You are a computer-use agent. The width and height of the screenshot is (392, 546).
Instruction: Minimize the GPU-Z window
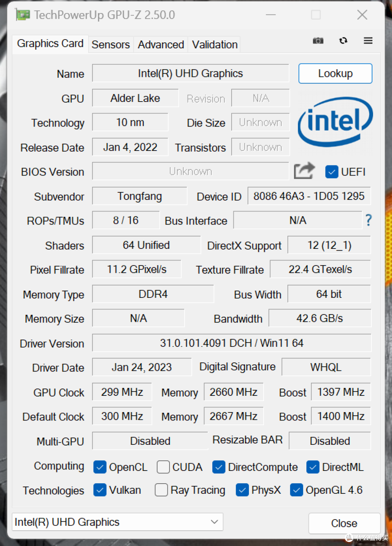pos(271,15)
